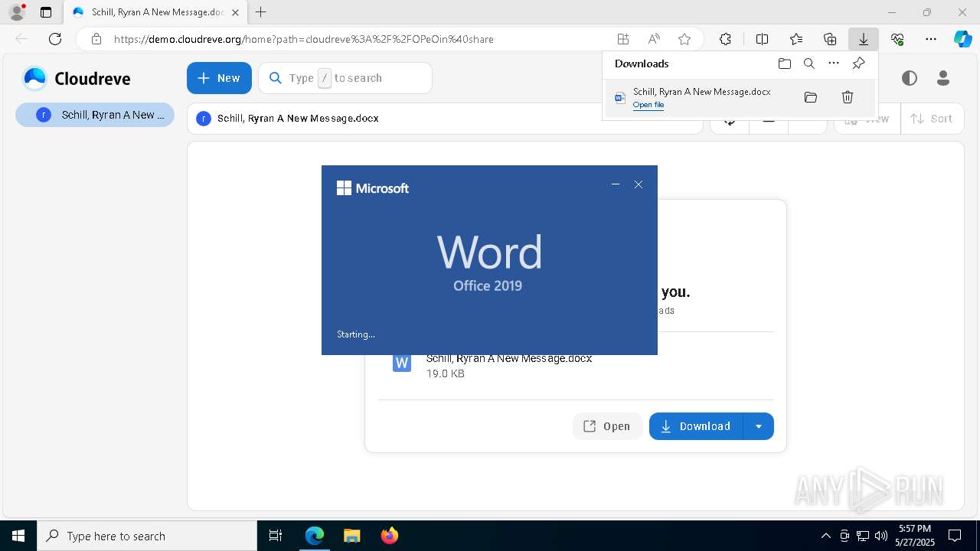Screen dimensions: 980x551
Task: Minimize the Word splash screen
Action: coord(616,184)
